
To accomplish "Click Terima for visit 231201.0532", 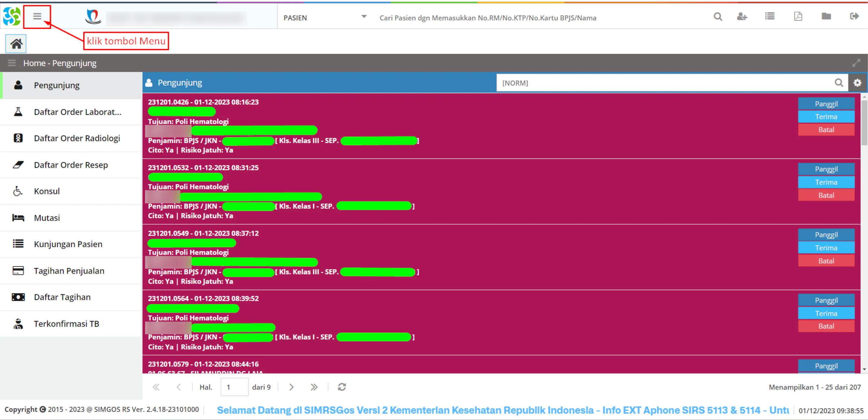I will 826,182.
